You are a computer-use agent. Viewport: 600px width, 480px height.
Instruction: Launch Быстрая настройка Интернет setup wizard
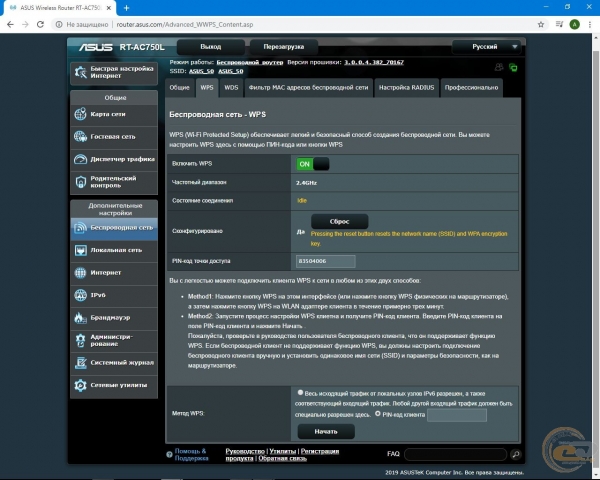coord(113,72)
